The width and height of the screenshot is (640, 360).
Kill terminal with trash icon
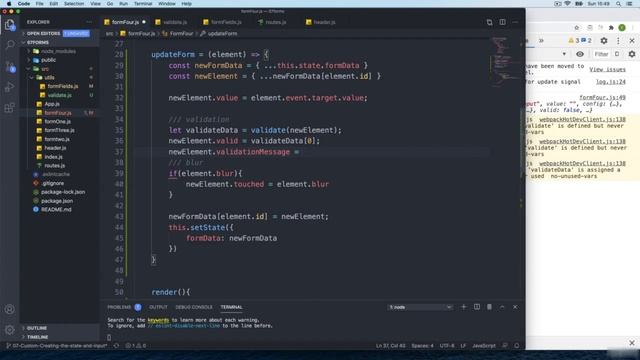click(x=489, y=307)
